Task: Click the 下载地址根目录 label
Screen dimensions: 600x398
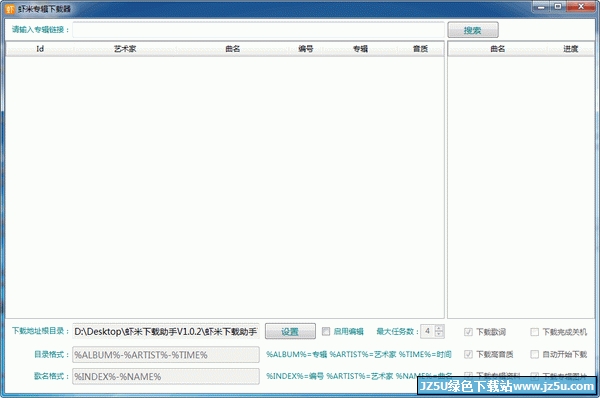Action: click(40, 331)
